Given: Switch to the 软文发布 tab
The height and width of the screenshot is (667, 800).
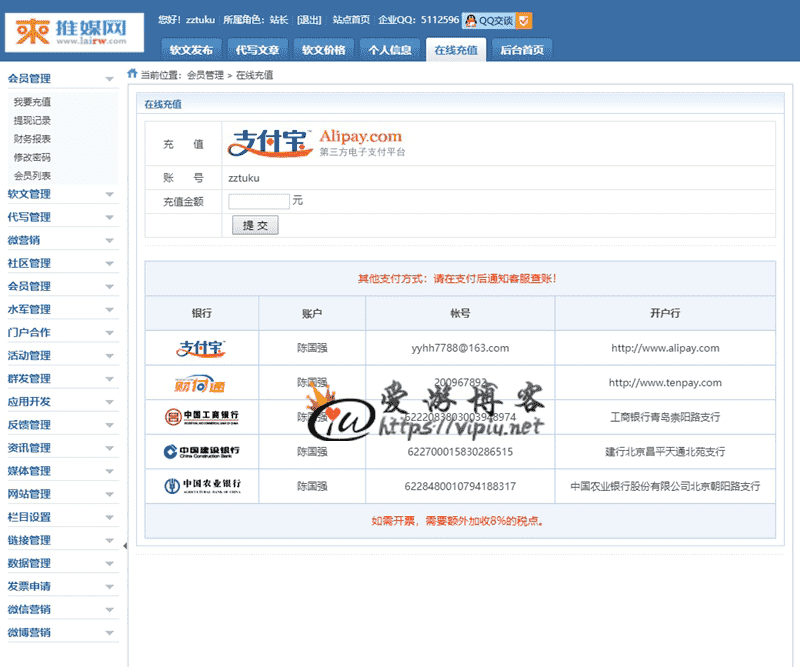Looking at the screenshot, I should click(x=191, y=50).
